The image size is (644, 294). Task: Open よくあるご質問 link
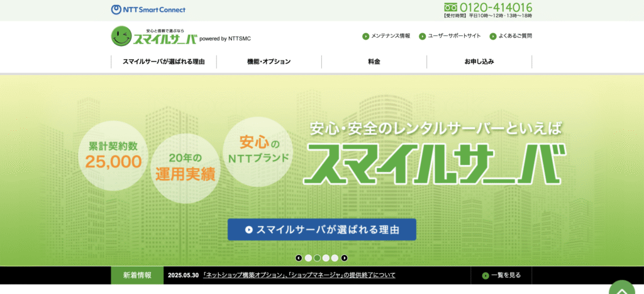(516, 36)
